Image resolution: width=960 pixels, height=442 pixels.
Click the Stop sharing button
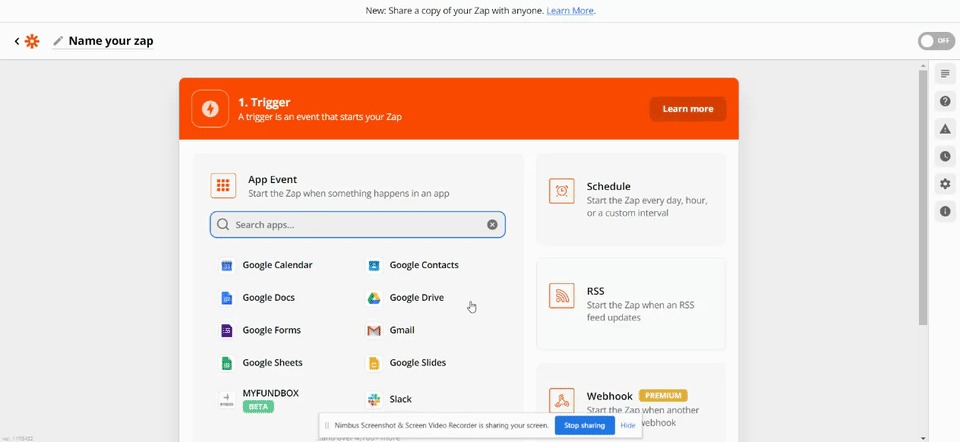pos(584,425)
